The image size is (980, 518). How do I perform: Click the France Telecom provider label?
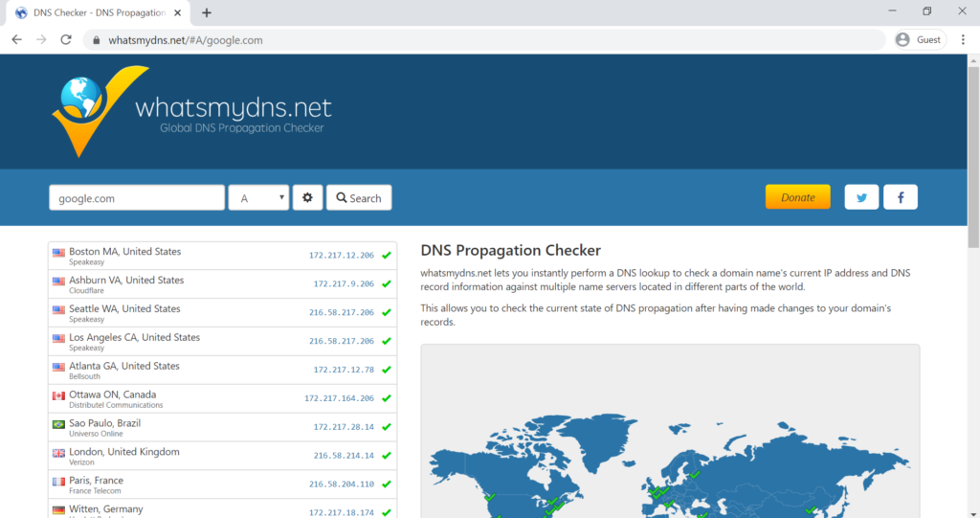pos(95,491)
